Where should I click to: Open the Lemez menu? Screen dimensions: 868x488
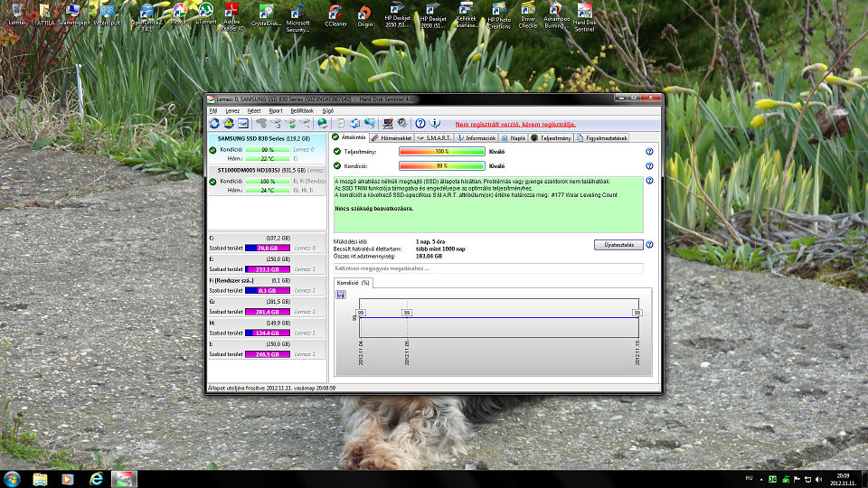pyautogui.click(x=232, y=110)
